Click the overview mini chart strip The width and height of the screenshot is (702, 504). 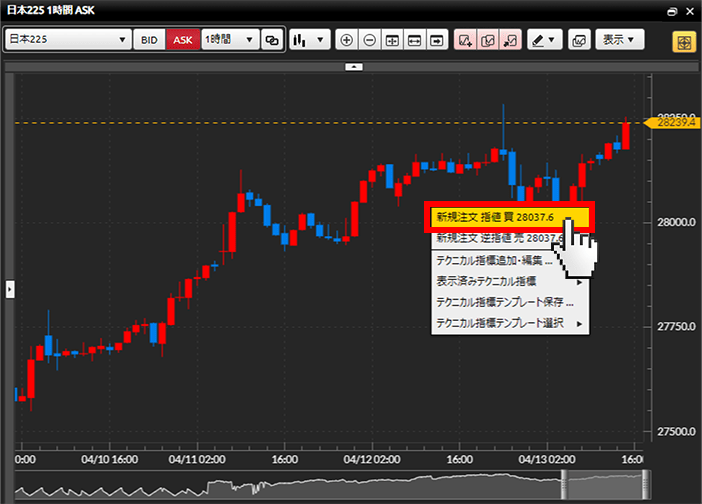[x=332, y=485]
